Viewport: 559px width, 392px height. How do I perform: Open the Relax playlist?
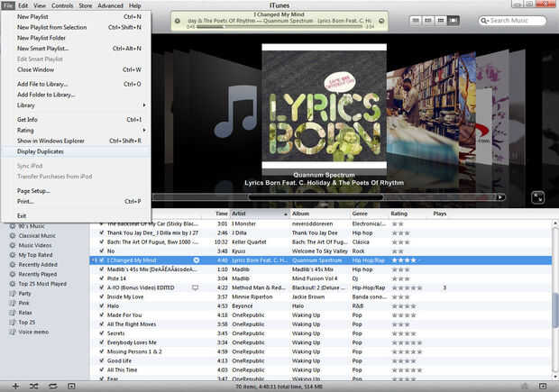pyautogui.click(x=25, y=313)
